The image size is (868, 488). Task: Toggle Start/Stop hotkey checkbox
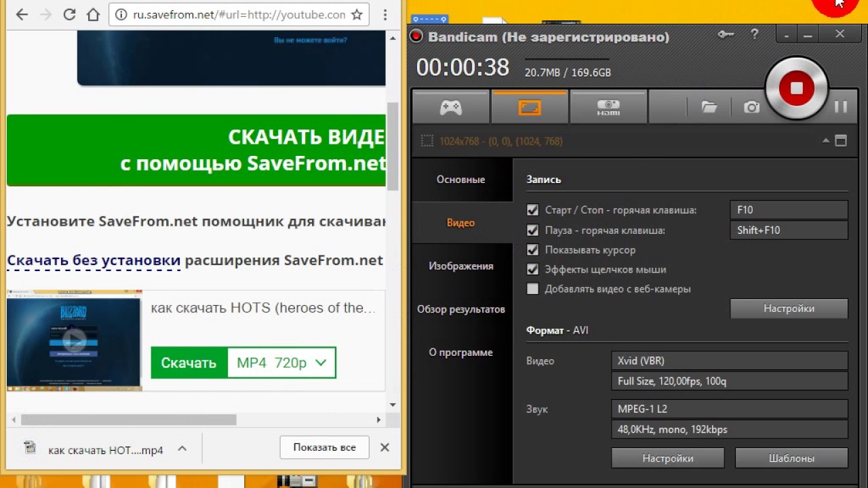click(532, 210)
